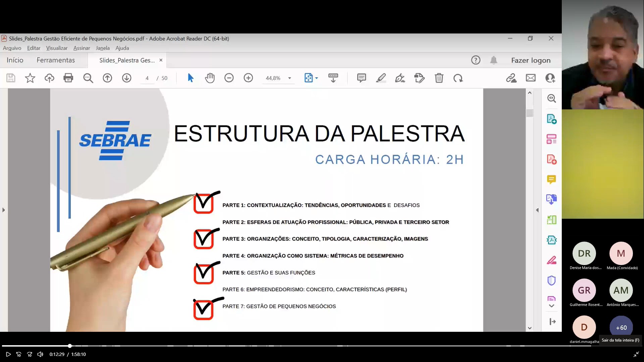This screenshot has height=362, width=644.
Task: Select the hand pan tool
Action: [210, 78]
